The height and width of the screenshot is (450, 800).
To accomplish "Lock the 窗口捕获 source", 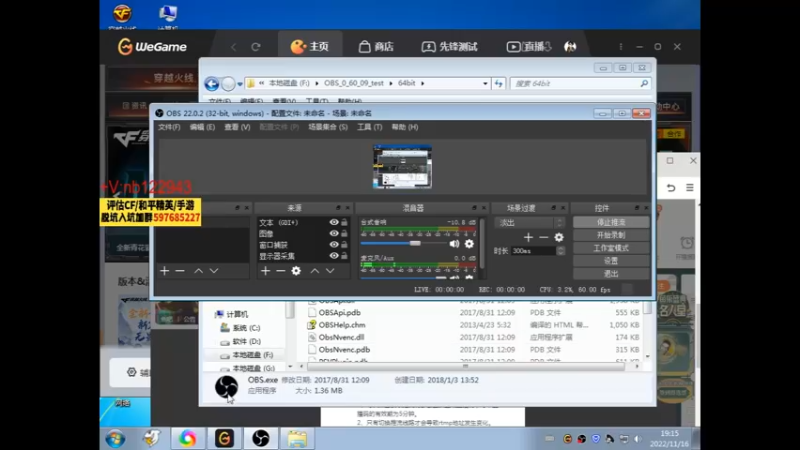I will pos(344,245).
